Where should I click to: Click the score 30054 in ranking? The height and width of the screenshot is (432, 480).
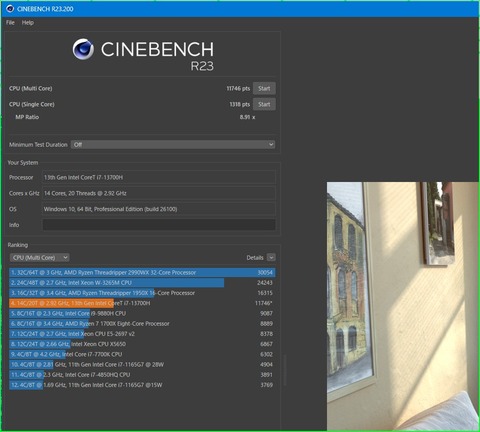tap(265, 273)
